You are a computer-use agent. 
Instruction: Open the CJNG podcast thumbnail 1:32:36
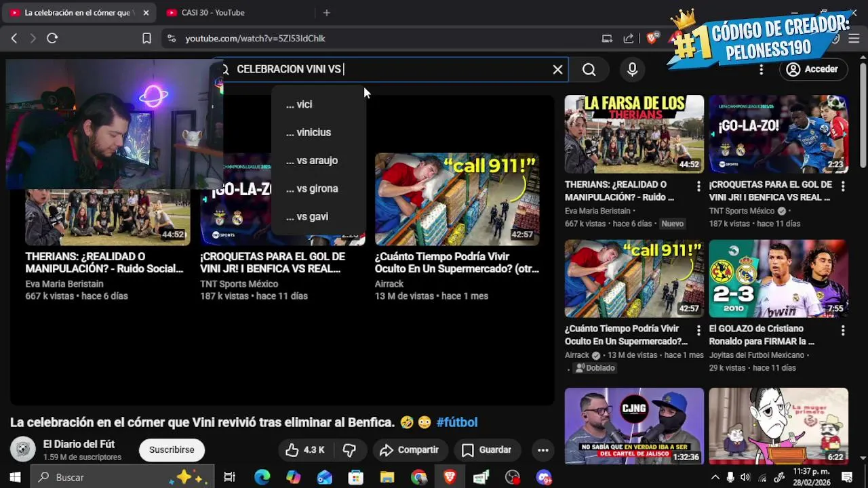(x=634, y=426)
